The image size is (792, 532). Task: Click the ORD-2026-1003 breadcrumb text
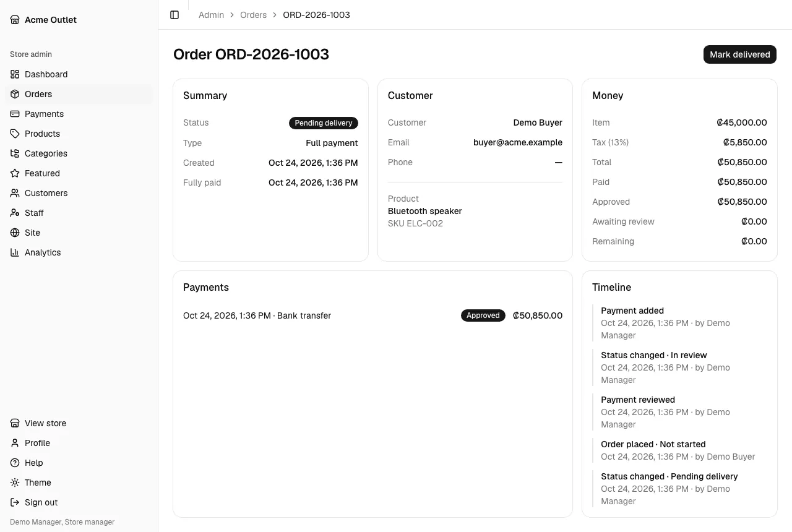pyautogui.click(x=316, y=15)
